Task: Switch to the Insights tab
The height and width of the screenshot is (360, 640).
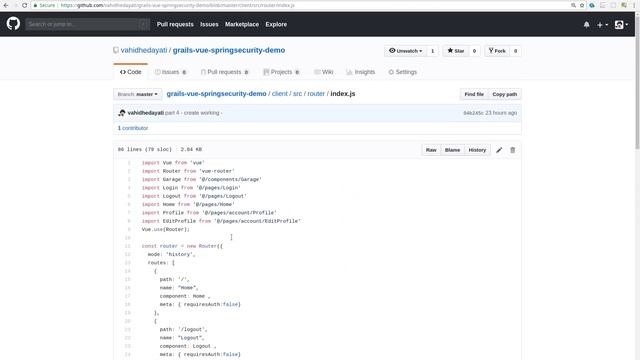Action: click(x=361, y=72)
